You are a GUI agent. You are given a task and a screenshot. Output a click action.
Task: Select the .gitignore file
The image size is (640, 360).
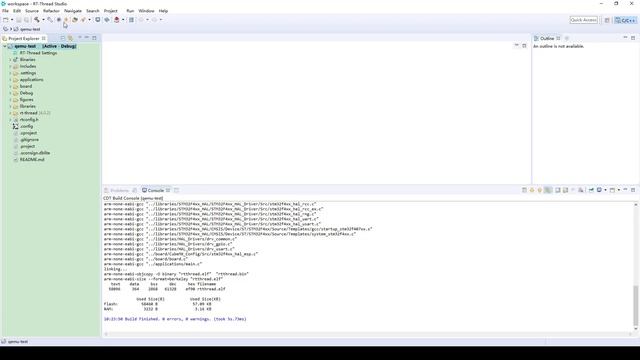(x=29, y=140)
